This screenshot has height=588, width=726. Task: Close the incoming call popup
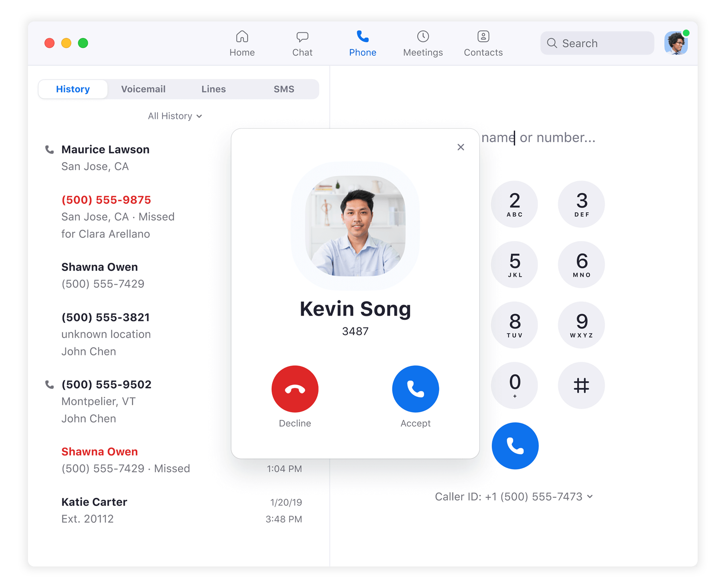pos(461,146)
